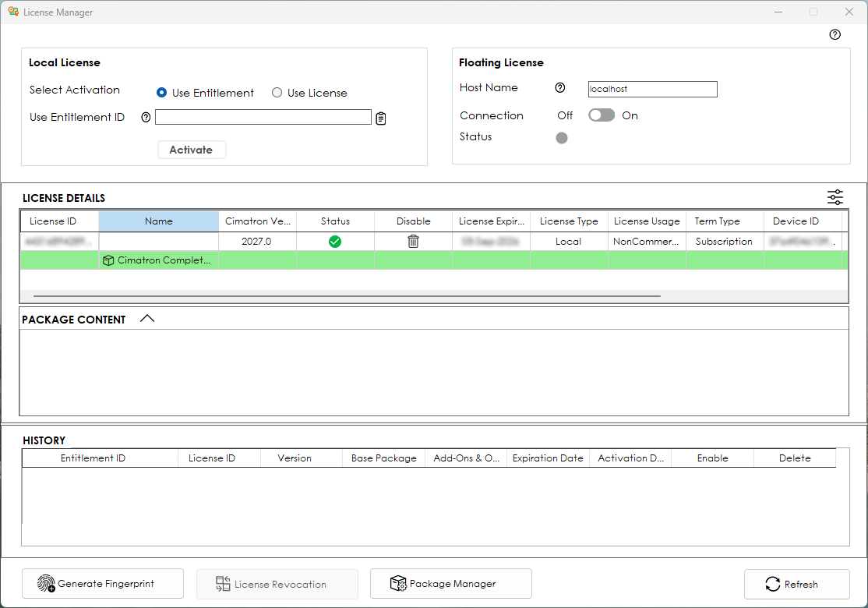Click the trash icon in Disable column

413,242
